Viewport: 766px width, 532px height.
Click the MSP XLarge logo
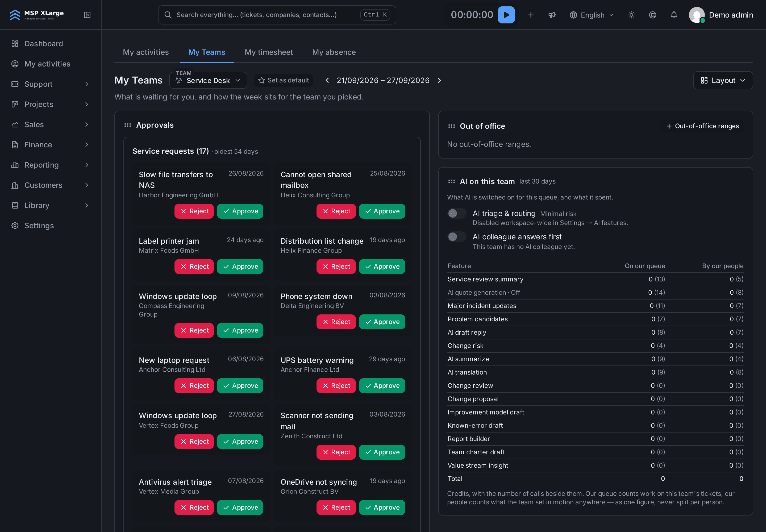coord(37,15)
